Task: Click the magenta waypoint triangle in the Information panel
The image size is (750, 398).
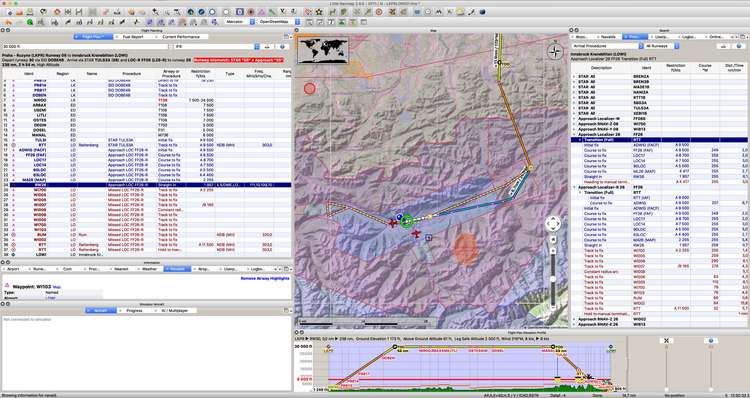Action: pyautogui.click(x=7, y=286)
